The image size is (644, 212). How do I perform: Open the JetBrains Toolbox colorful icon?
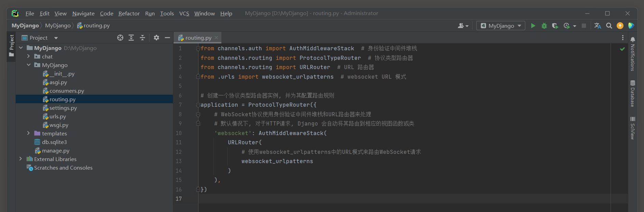[x=631, y=26]
